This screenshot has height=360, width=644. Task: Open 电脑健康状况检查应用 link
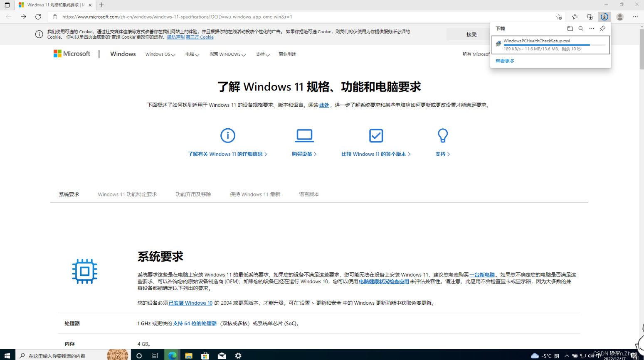(x=384, y=282)
